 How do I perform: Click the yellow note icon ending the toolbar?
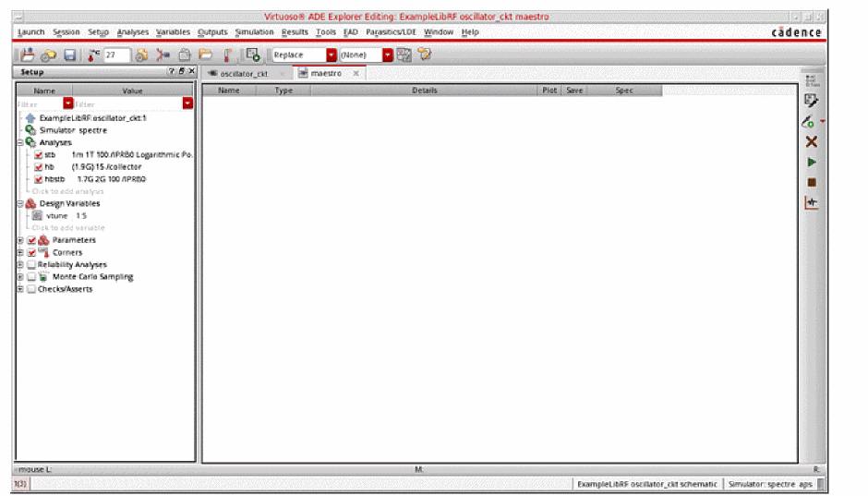click(x=425, y=54)
